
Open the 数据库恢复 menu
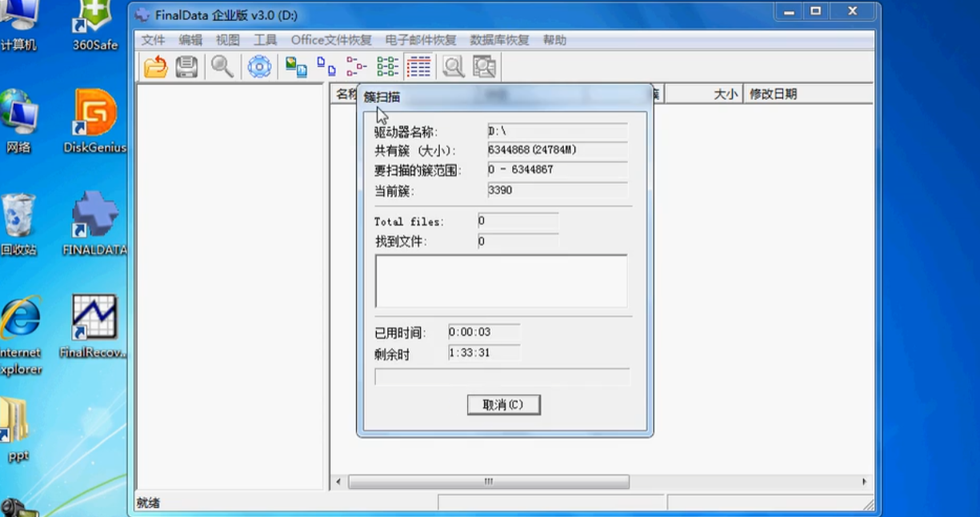pos(500,40)
